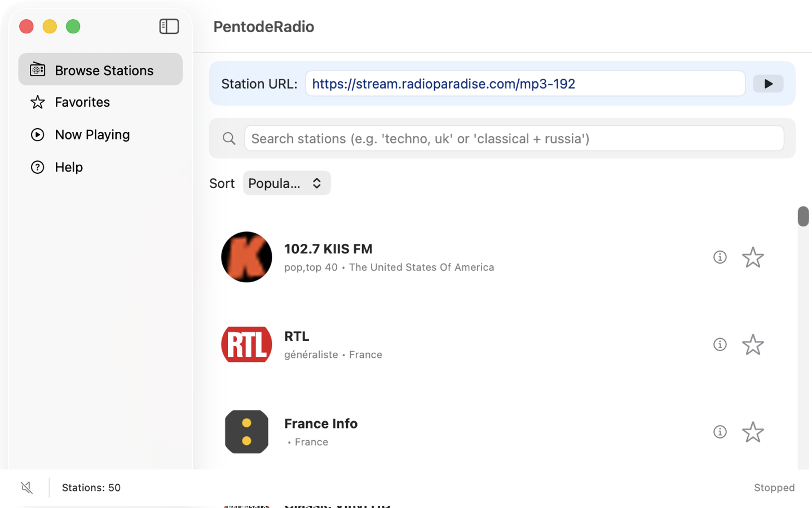Click the 'Stations: 50' status text
The height and width of the screenshot is (508, 812).
91,488
